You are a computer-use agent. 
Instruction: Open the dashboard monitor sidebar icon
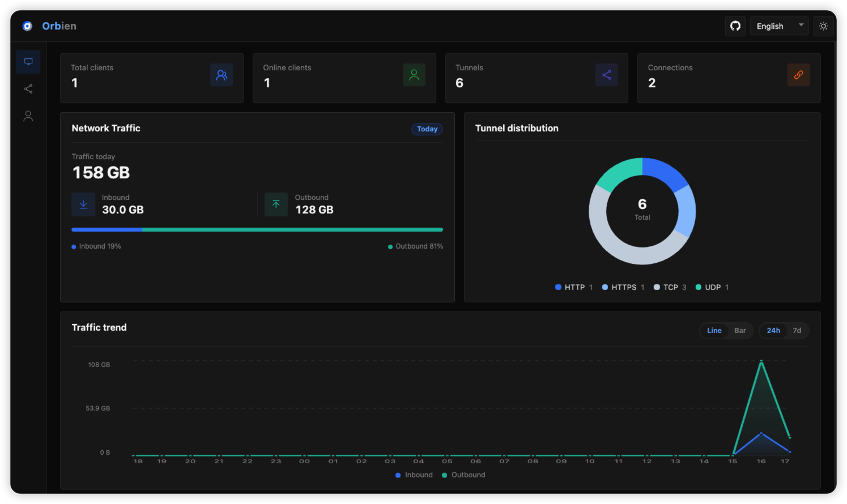[28, 62]
